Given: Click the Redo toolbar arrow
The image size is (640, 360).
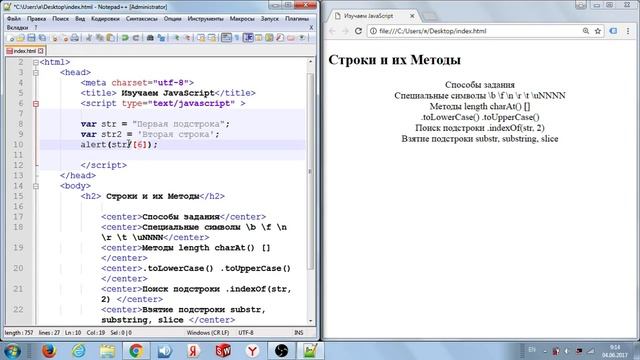Looking at the screenshot, I should click(x=136, y=38).
